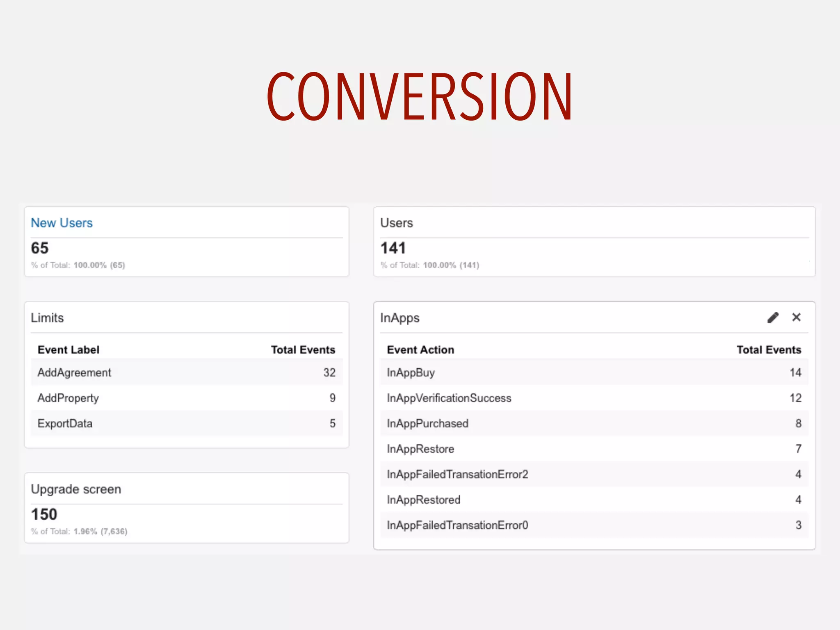Click Total Events header in Limits

tap(303, 349)
